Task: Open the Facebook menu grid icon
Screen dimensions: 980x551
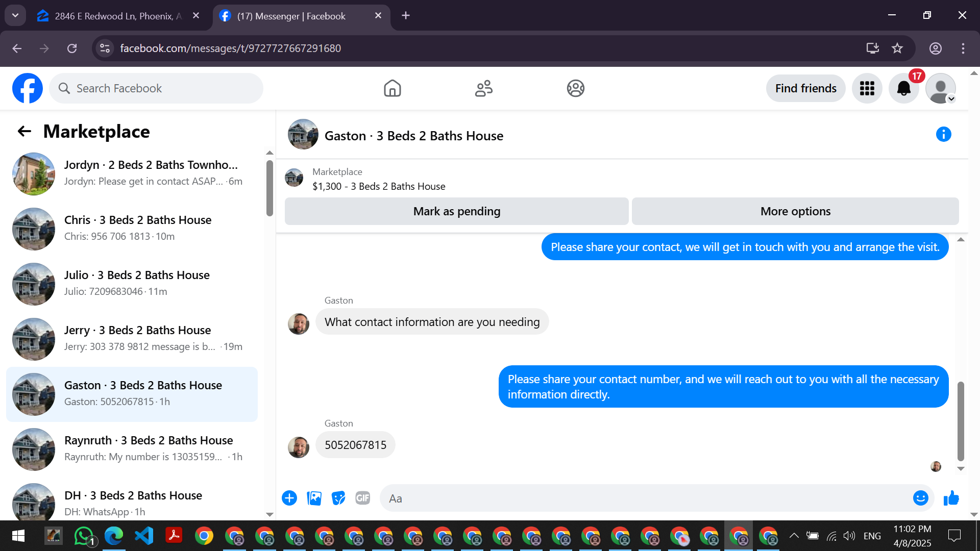Action: coord(867,88)
